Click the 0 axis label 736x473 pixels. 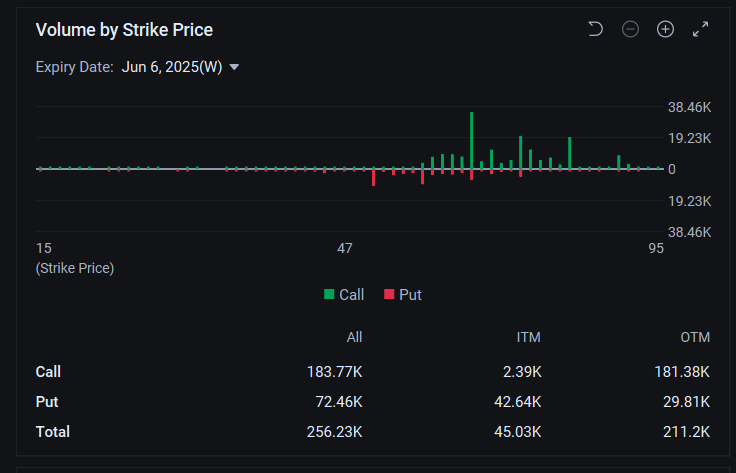(672, 169)
